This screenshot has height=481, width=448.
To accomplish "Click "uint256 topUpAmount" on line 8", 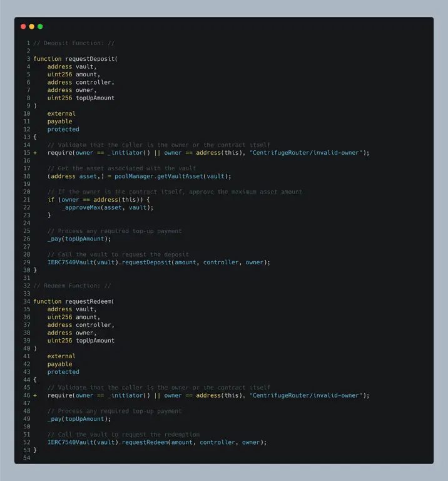I will (81, 98).
